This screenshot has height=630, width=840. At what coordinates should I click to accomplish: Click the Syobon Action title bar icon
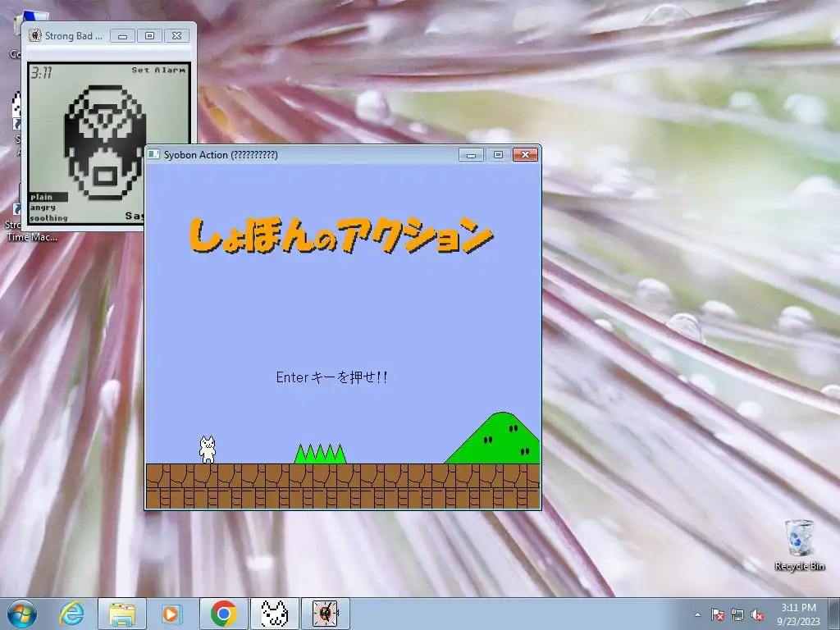coord(154,155)
